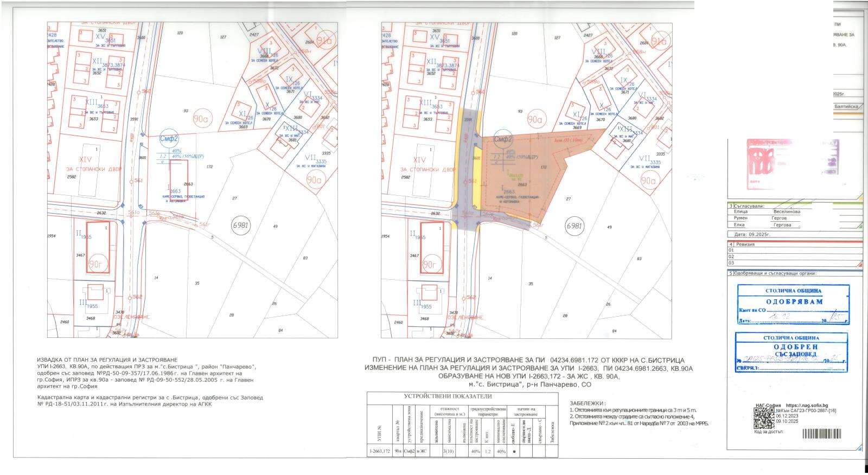Click the Смф2 zone circle on left map

coord(169,139)
